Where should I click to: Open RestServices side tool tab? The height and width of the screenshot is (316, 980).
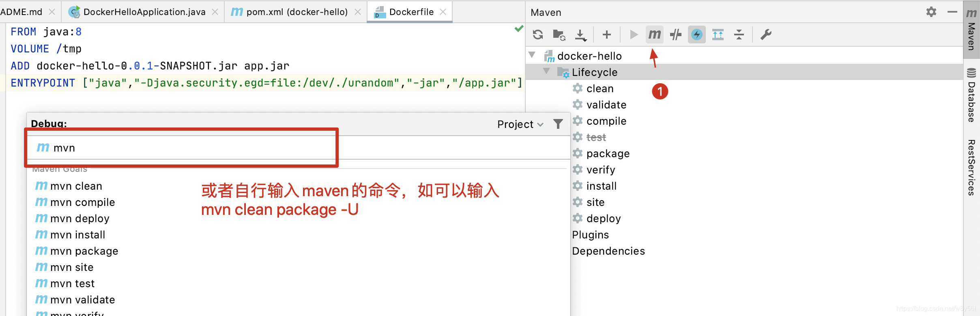[971, 167]
